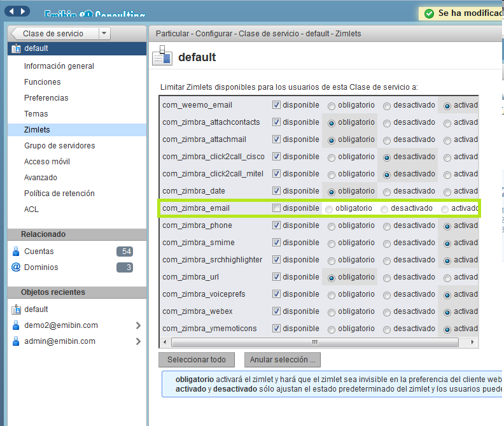Image resolution: width=504 pixels, height=426 pixels.
Task: Click the 54 accounts count badge
Action: pos(125,252)
